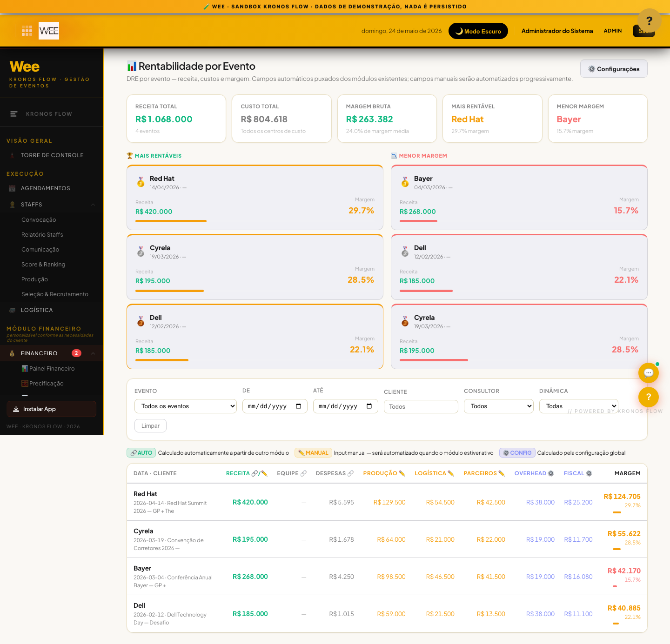Click the WEE logo in the header
Viewport: 670px width, 644px height.
[x=49, y=31]
